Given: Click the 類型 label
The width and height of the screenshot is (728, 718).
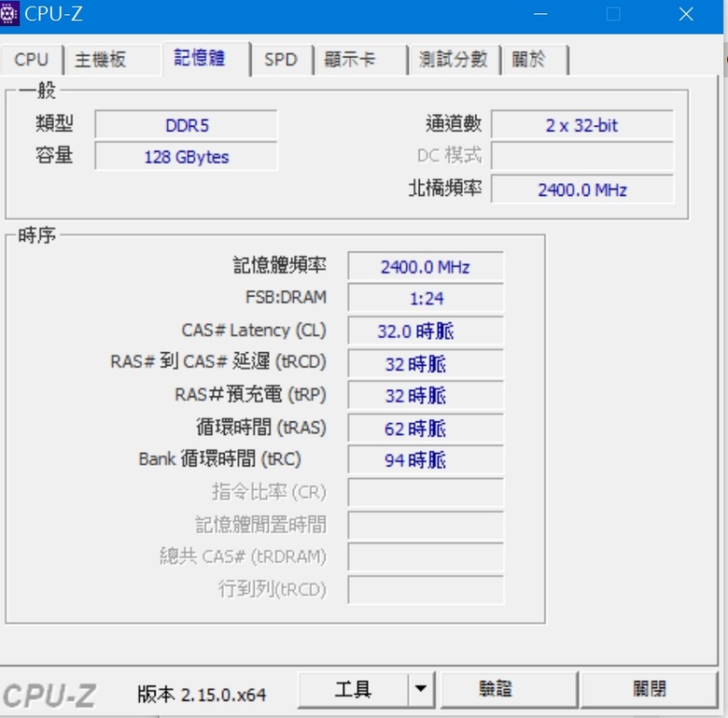Looking at the screenshot, I should [x=54, y=123].
